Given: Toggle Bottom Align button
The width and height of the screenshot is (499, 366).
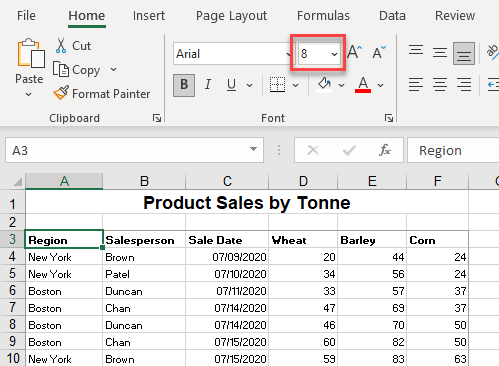Looking at the screenshot, I should coord(464,53).
